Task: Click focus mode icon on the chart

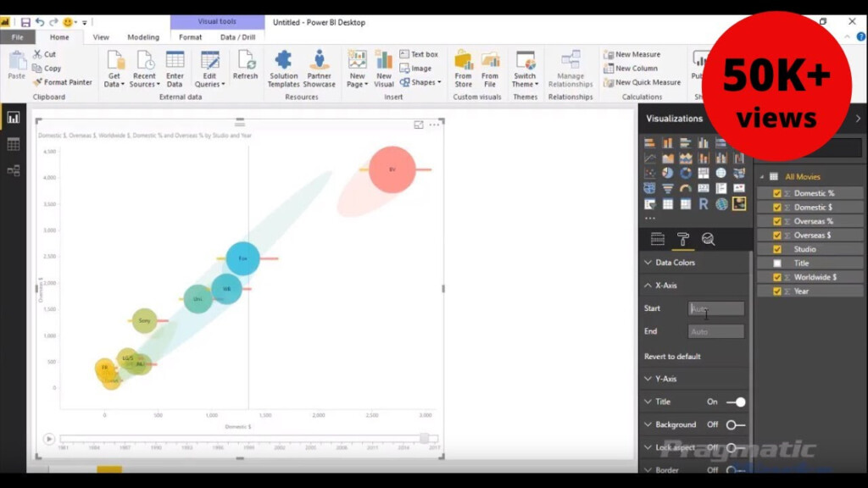Action: pyautogui.click(x=419, y=125)
